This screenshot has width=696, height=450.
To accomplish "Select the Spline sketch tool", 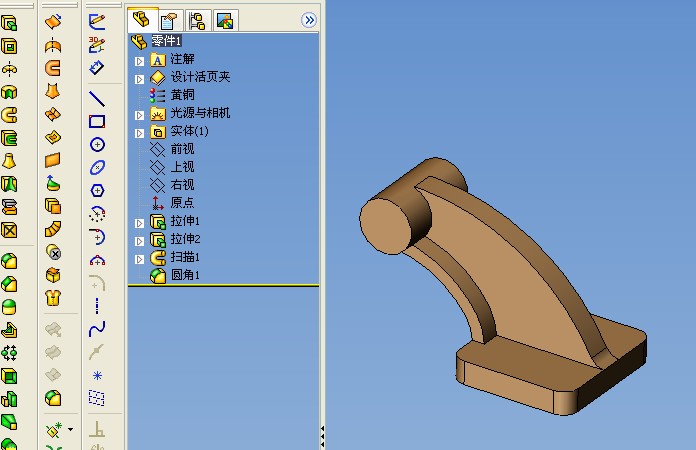I will pyautogui.click(x=97, y=329).
